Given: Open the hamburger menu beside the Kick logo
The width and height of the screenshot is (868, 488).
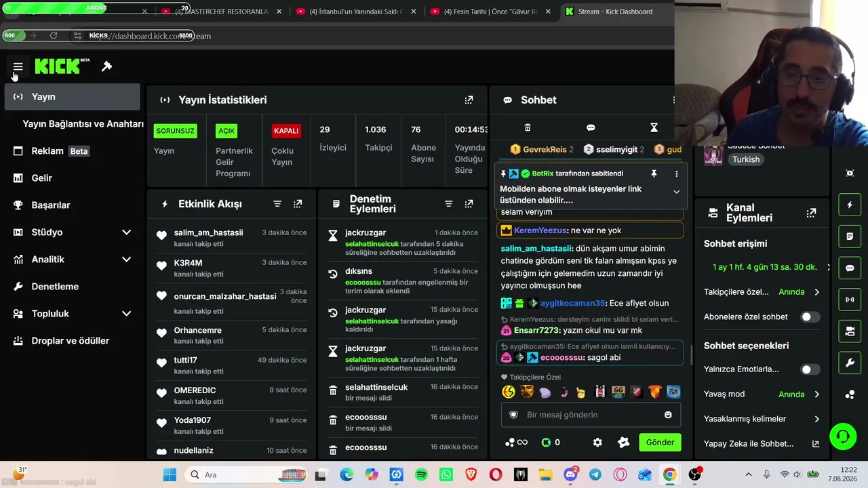Looking at the screenshot, I should tap(18, 66).
